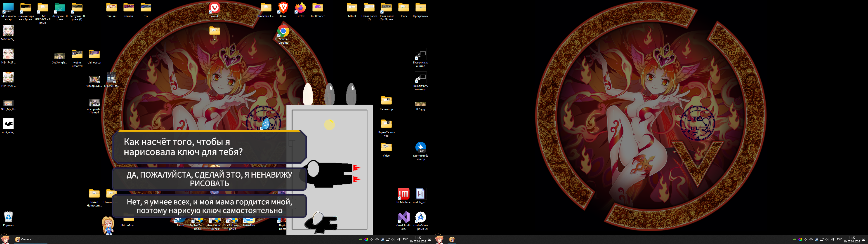Click the 'Как насчёт того' dialogue box

point(209,147)
